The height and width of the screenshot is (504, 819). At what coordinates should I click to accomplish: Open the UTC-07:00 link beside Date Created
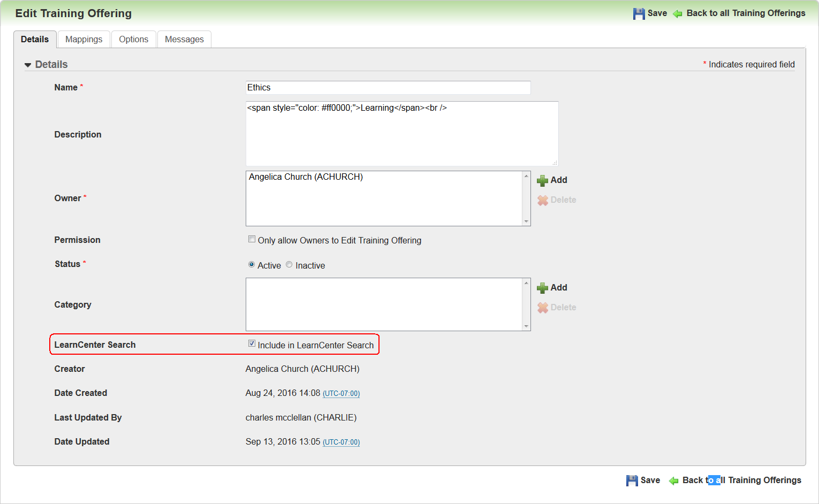pyautogui.click(x=341, y=393)
